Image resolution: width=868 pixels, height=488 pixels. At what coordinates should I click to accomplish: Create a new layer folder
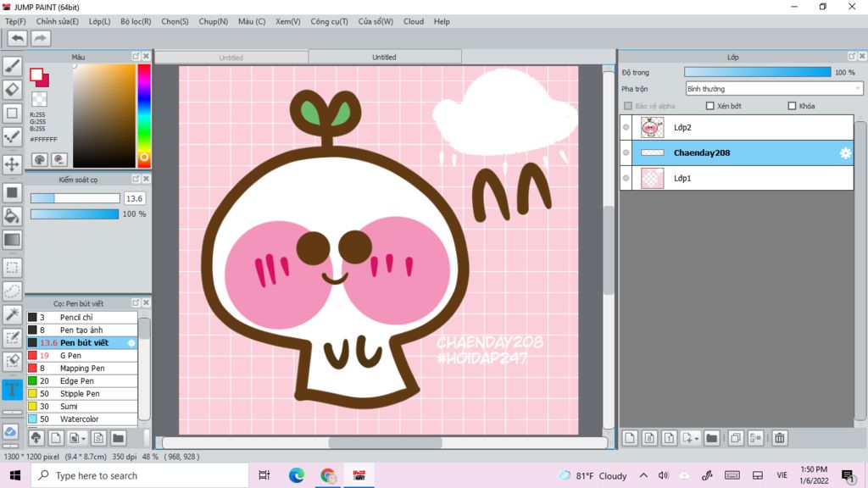(x=712, y=438)
